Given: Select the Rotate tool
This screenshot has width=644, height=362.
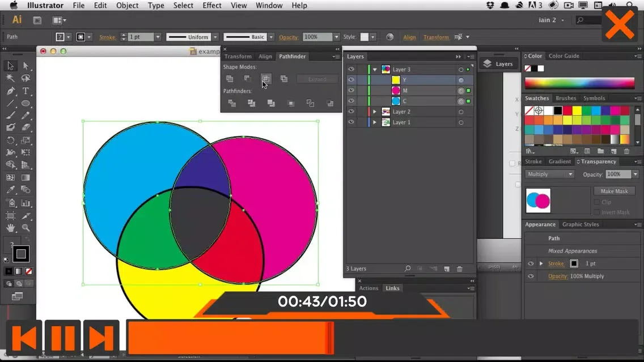Looking at the screenshot, I should pyautogui.click(x=10, y=140).
